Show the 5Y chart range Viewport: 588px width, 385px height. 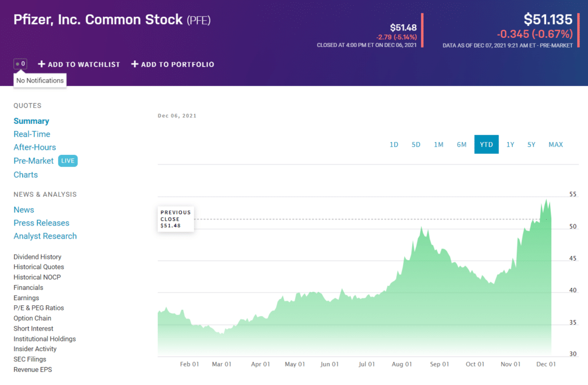[x=531, y=145]
